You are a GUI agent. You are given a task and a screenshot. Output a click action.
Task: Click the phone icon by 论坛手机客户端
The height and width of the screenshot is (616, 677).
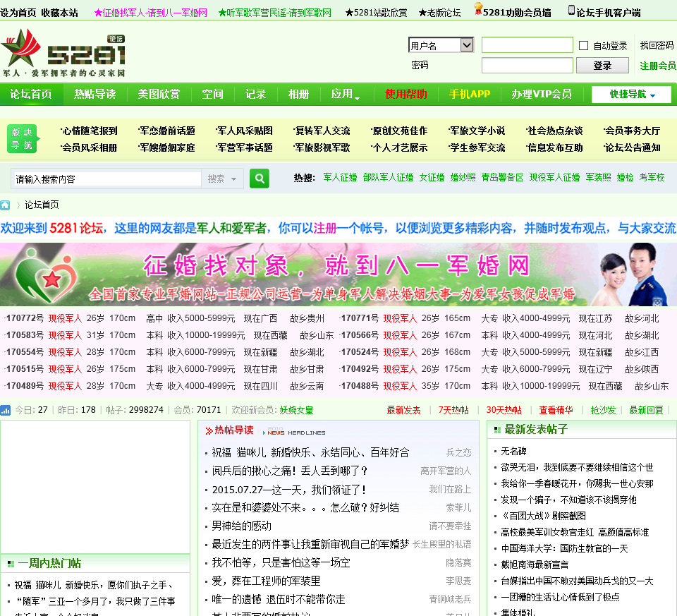pyautogui.click(x=571, y=10)
